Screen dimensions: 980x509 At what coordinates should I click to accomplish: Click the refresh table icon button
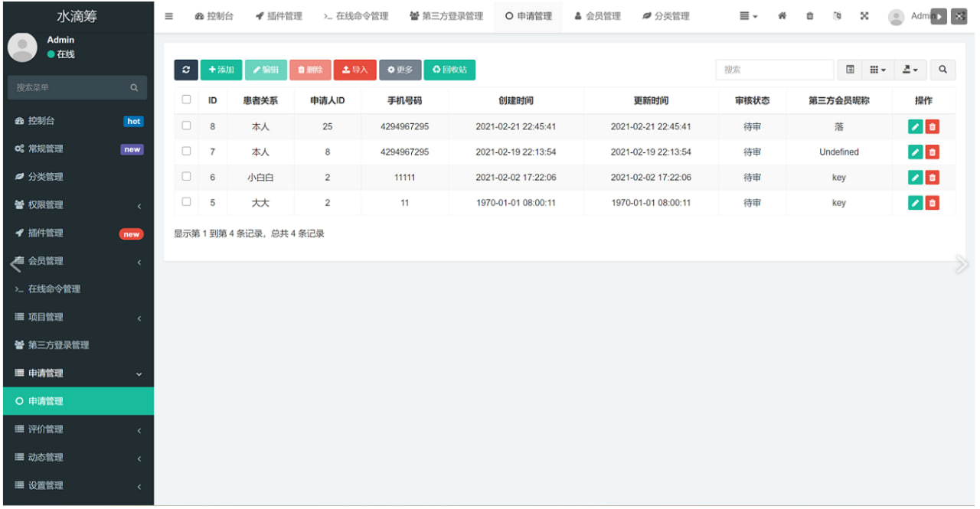tap(186, 70)
